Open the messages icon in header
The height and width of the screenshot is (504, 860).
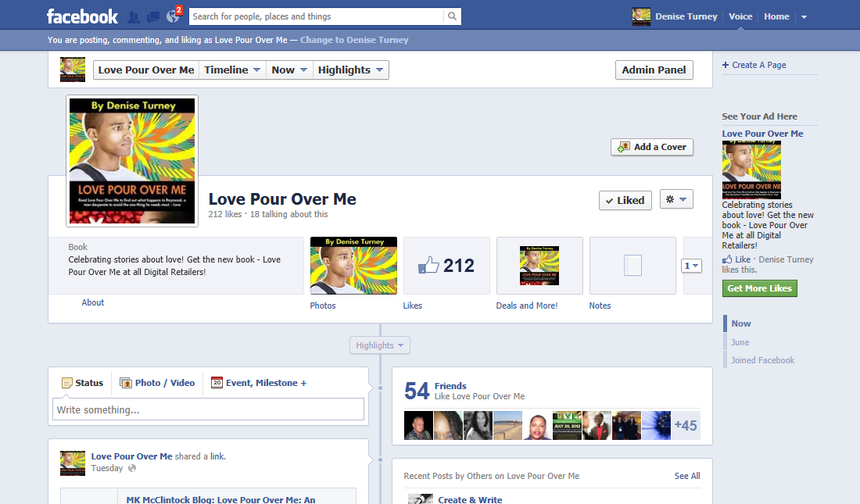(x=153, y=17)
